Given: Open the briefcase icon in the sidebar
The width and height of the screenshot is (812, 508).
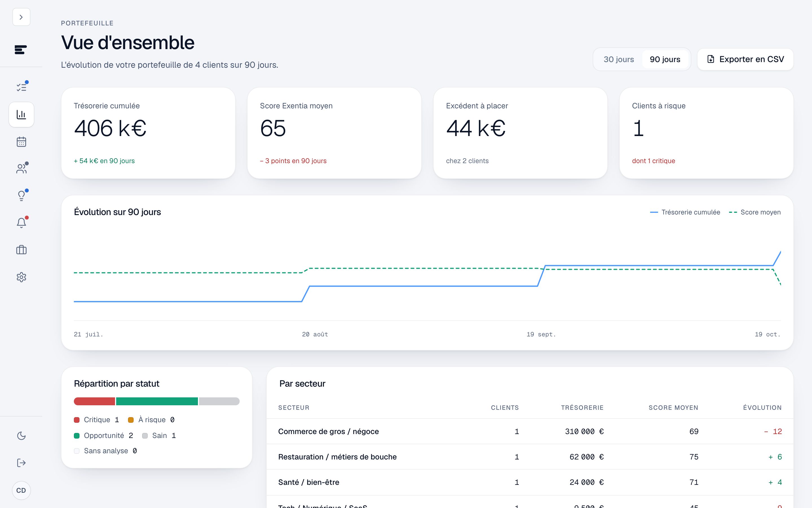Looking at the screenshot, I should 21,250.
